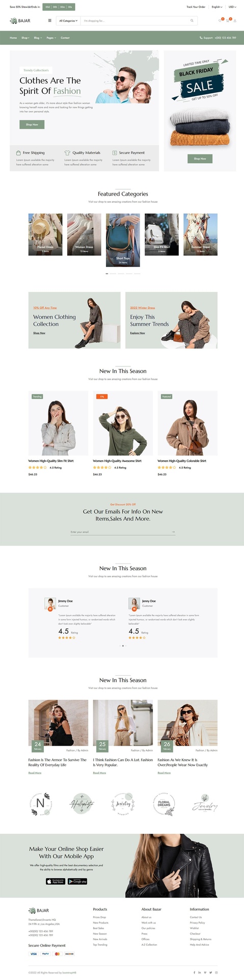
Task: Click the newsletter email input field
Action: [x=120, y=532]
